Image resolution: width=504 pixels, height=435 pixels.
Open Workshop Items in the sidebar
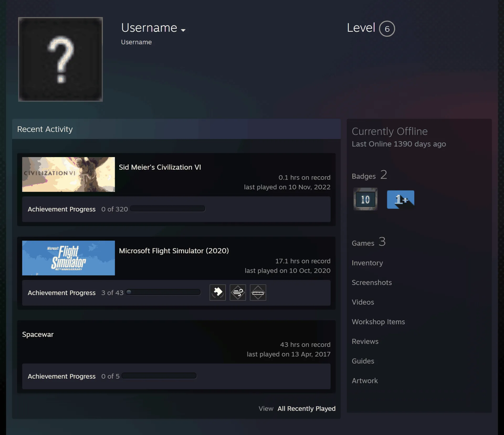tap(378, 322)
